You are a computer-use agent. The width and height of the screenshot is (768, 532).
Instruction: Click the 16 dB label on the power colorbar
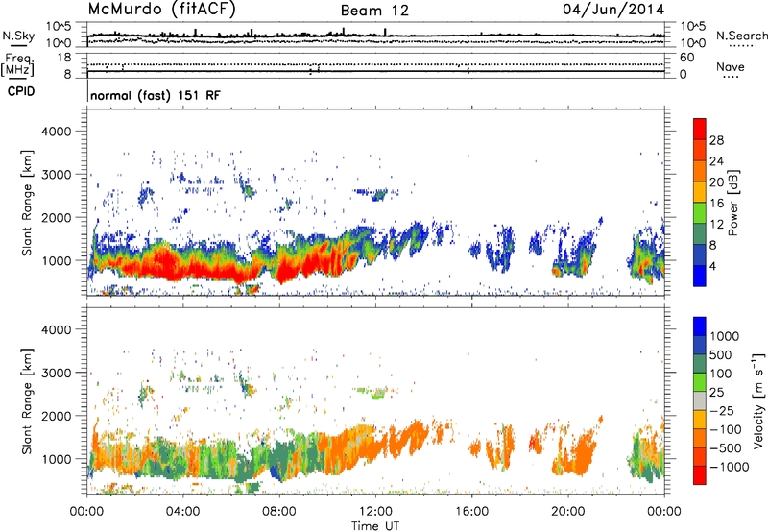716,204
